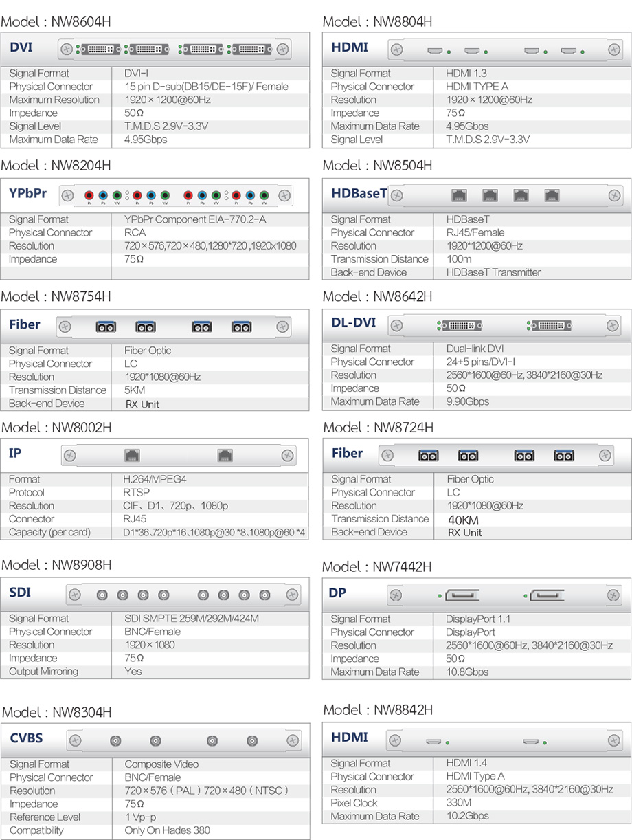Select the 'CVBS' card label
The image size is (632, 840).
click(26, 738)
